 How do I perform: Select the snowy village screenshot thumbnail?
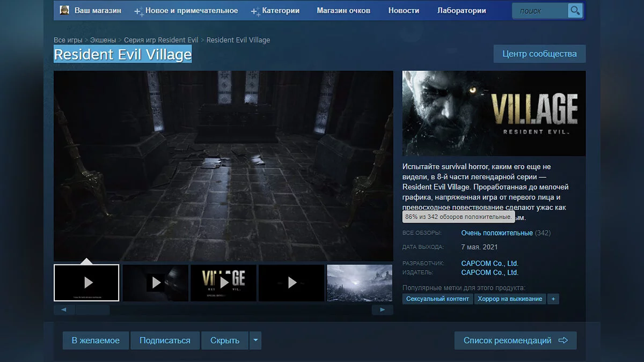360,283
